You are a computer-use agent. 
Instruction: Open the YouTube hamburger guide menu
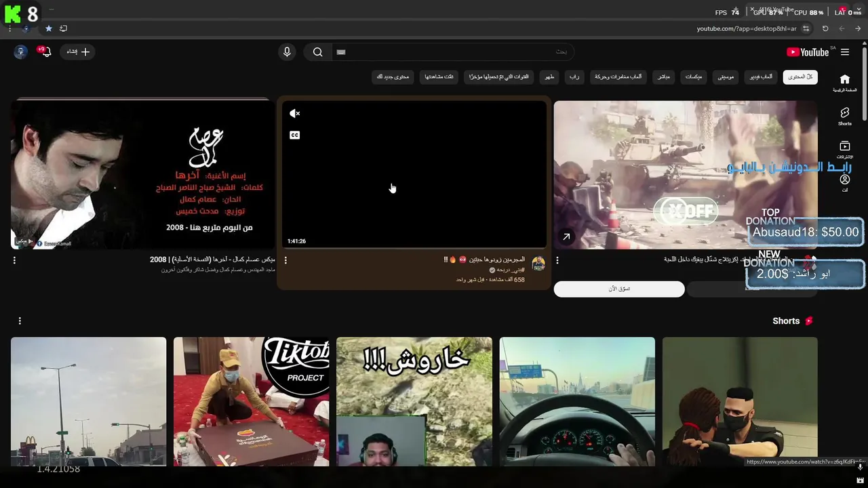coord(845,52)
